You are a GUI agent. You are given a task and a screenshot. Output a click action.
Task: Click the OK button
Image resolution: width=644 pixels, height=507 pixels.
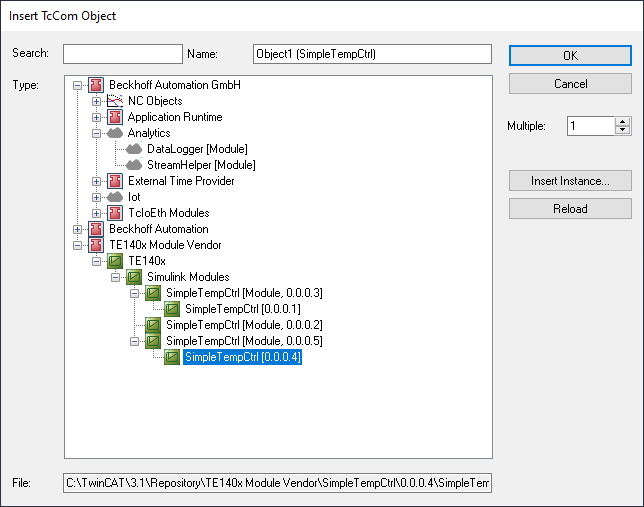click(570, 55)
